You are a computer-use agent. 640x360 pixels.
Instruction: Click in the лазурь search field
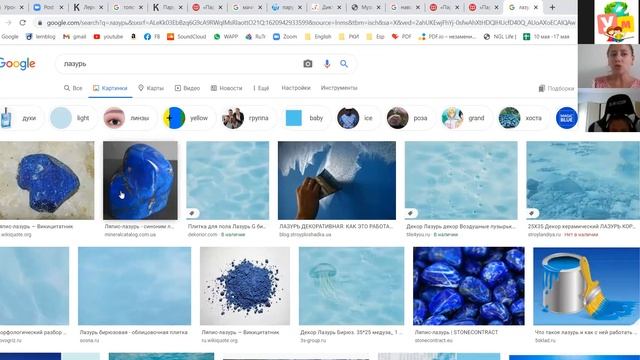[x=180, y=64]
